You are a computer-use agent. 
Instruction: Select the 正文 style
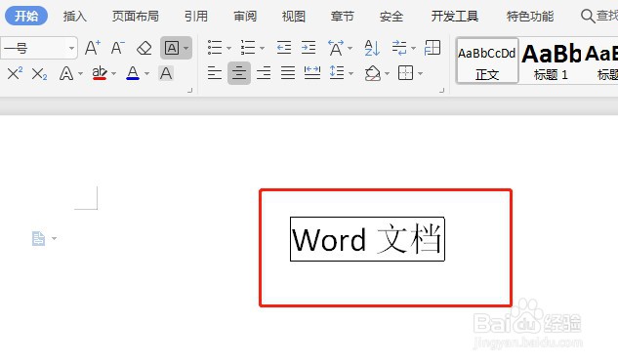tap(487, 61)
